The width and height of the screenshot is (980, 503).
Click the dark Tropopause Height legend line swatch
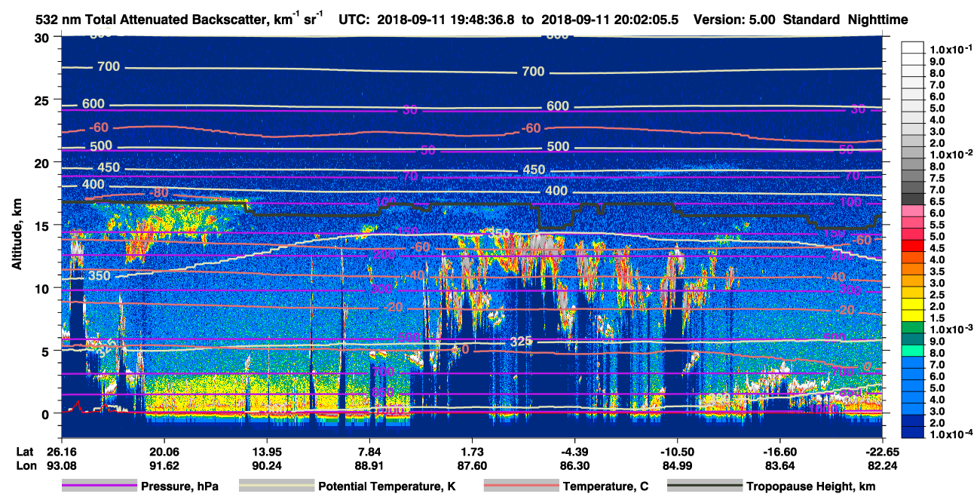click(x=705, y=486)
